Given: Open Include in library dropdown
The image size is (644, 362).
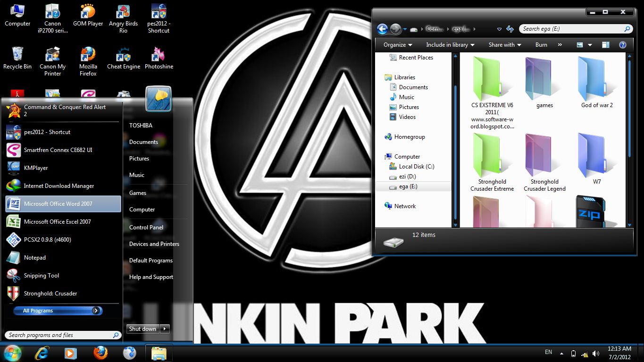Looking at the screenshot, I should click(x=450, y=45).
